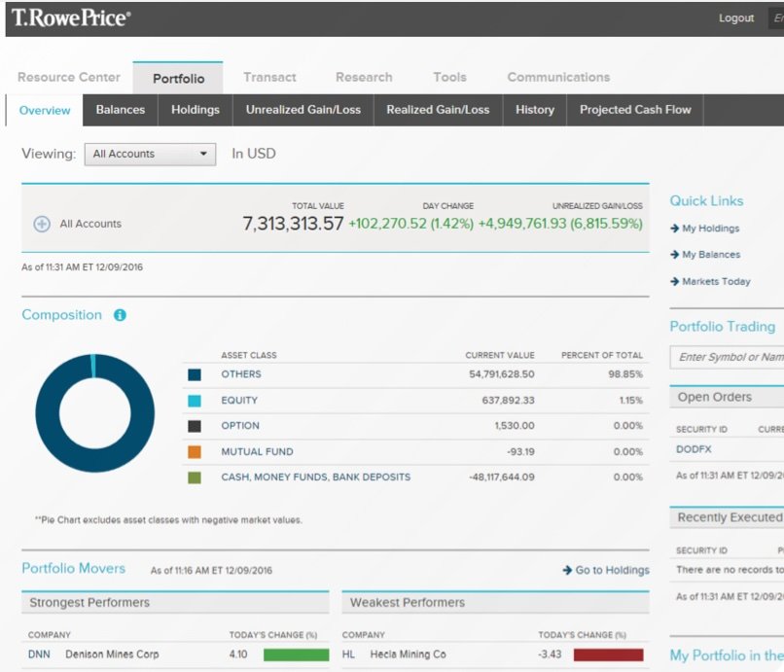This screenshot has height=672, width=784.
Task: Open the Transact tab
Action: click(270, 77)
